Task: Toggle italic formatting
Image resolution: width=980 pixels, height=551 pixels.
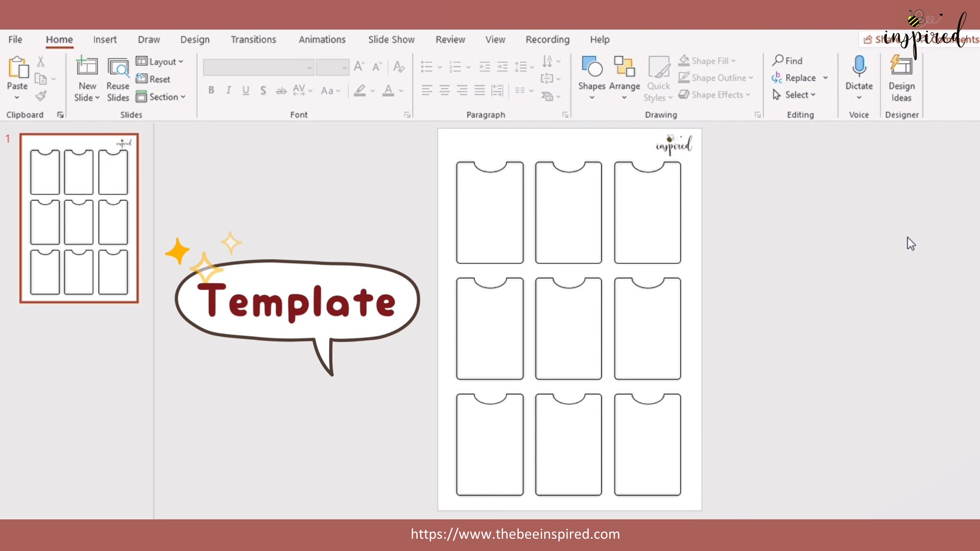Action: [229, 90]
